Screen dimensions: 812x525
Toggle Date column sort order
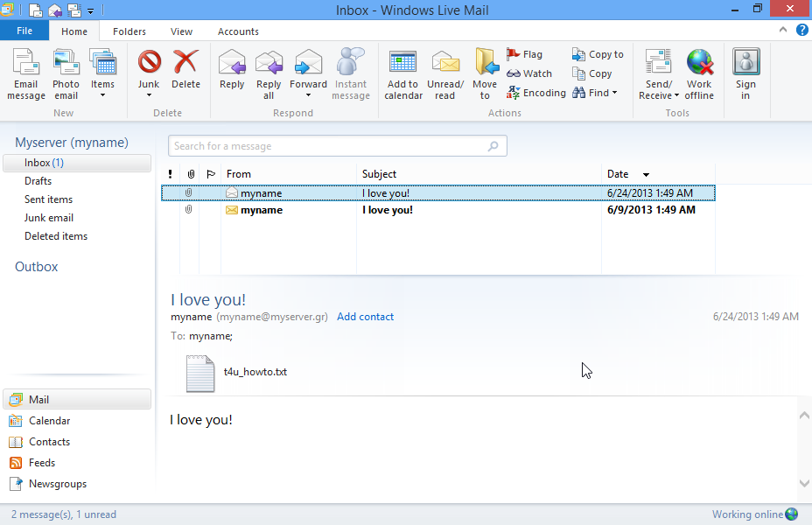pos(658,174)
